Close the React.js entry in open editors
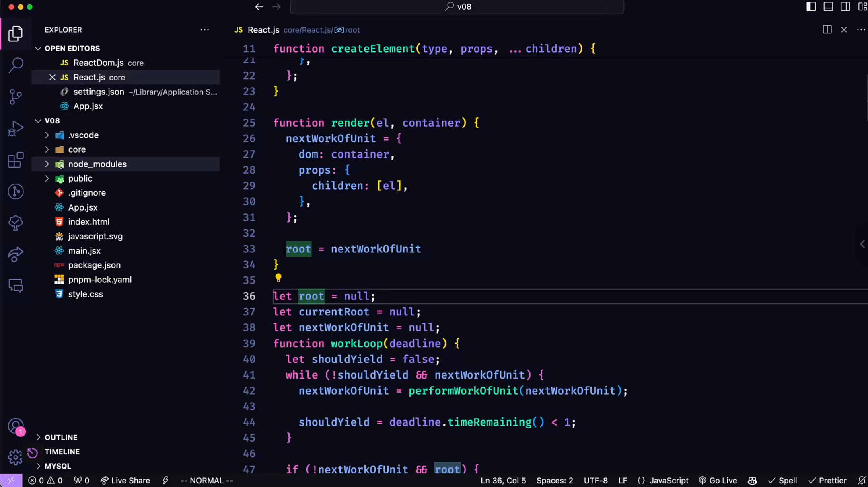Screen dimensions: 868x487 tap(52, 77)
